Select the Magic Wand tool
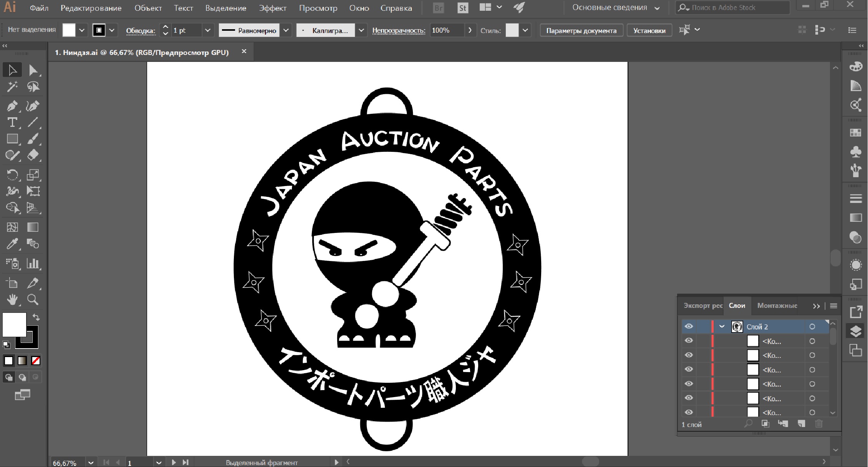This screenshot has width=868, height=467. click(12, 87)
